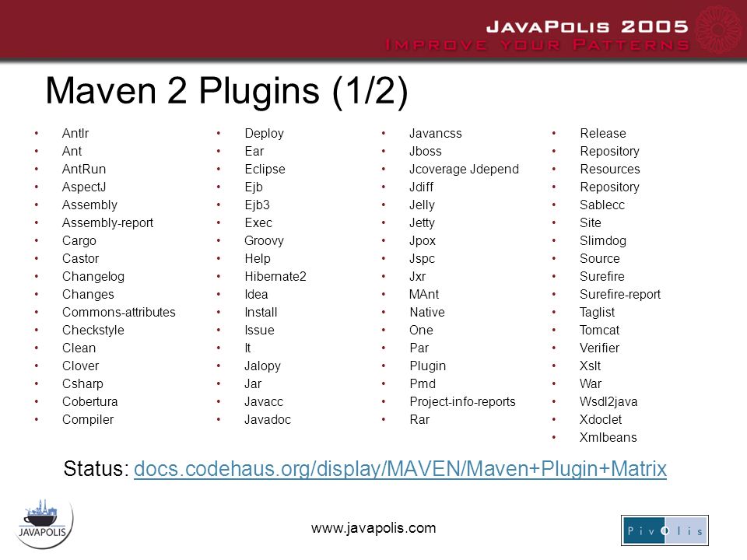Select the Native list item

click(427, 313)
